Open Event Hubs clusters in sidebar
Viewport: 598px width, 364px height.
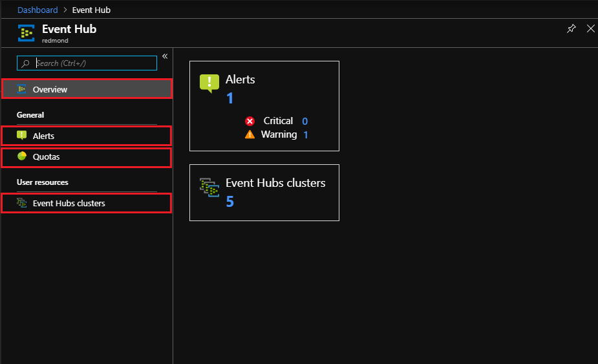coord(87,203)
